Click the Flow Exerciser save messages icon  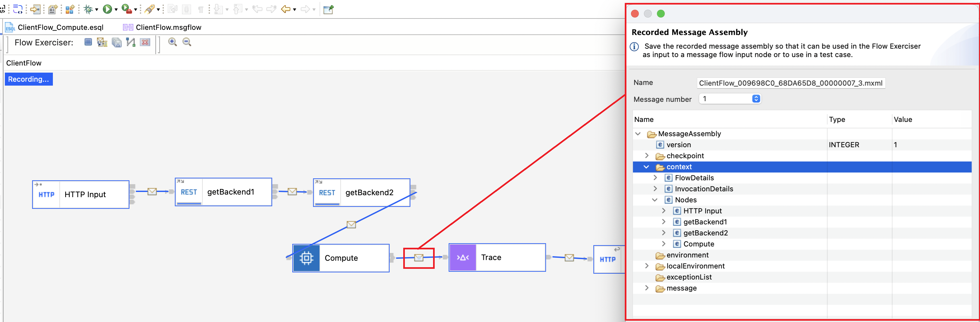pos(117,42)
